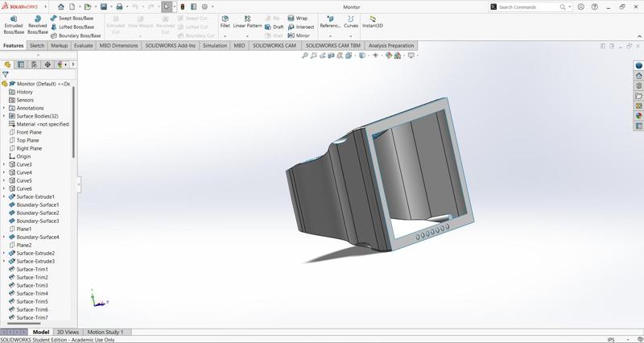644x343 pixels.
Task: Open SOLIDWORKS Add-Ins tab
Action: pyautogui.click(x=171, y=46)
